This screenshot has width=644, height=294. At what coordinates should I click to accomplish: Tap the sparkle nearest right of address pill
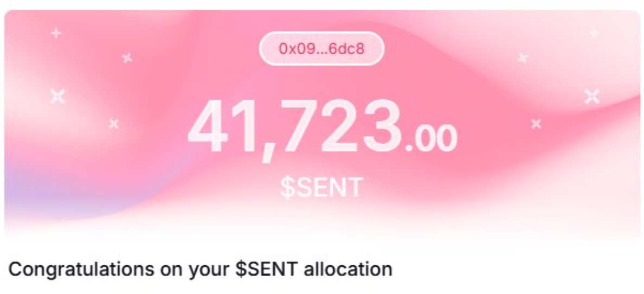523,57
